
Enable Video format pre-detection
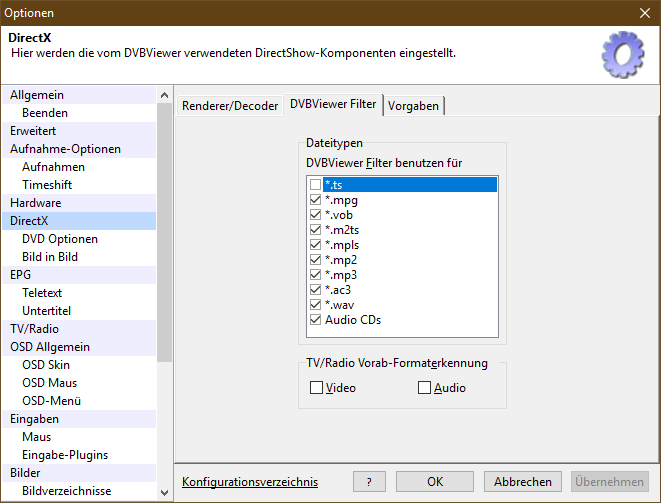pos(316,387)
